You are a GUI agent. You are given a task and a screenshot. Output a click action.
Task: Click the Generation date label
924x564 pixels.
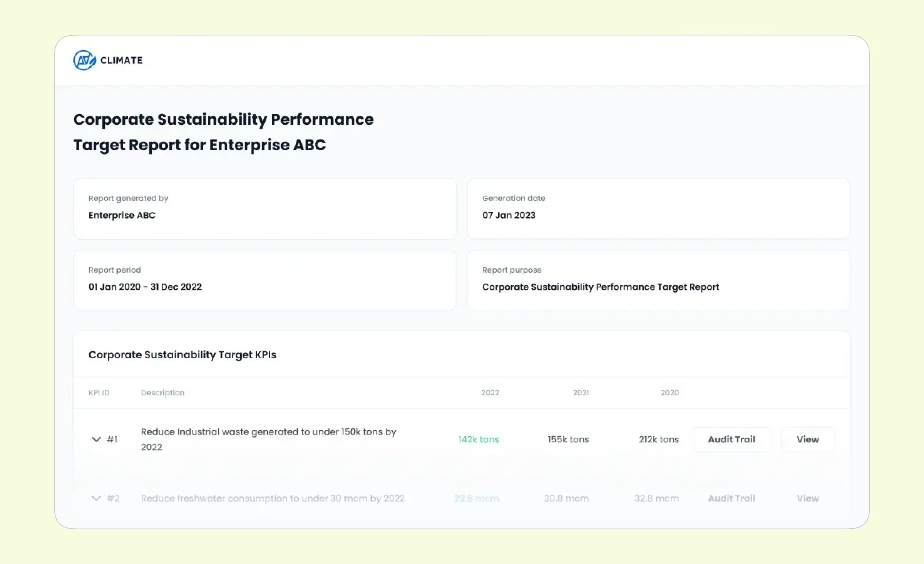pos(514,198)
